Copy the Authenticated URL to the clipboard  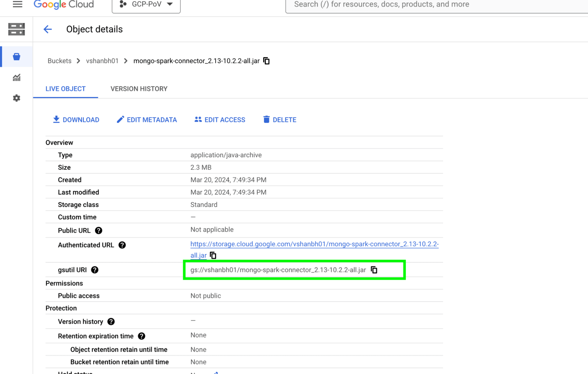point(213,256)
